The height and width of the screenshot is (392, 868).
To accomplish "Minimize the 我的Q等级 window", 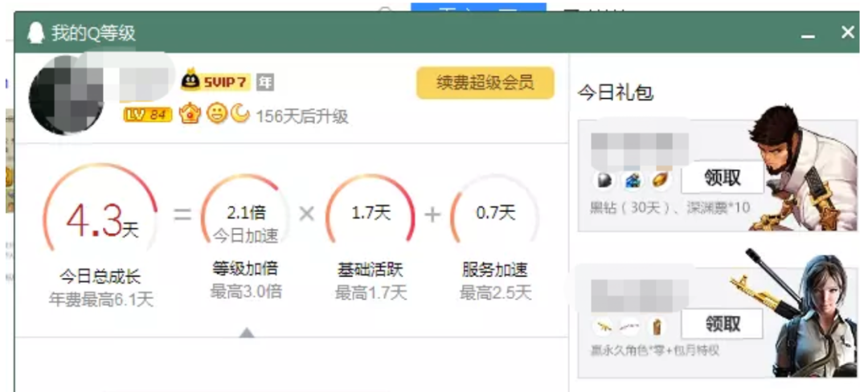I will point(809,35).
